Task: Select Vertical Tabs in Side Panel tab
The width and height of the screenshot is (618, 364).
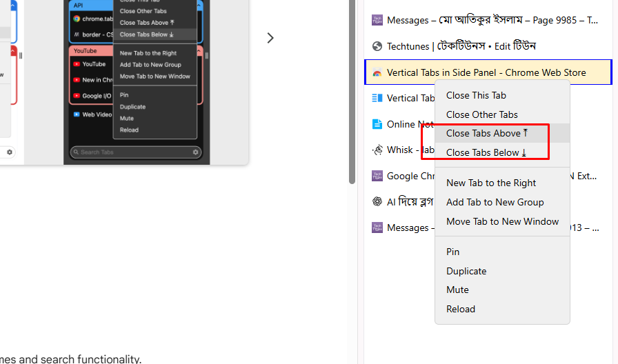Action: coord(488,72)
